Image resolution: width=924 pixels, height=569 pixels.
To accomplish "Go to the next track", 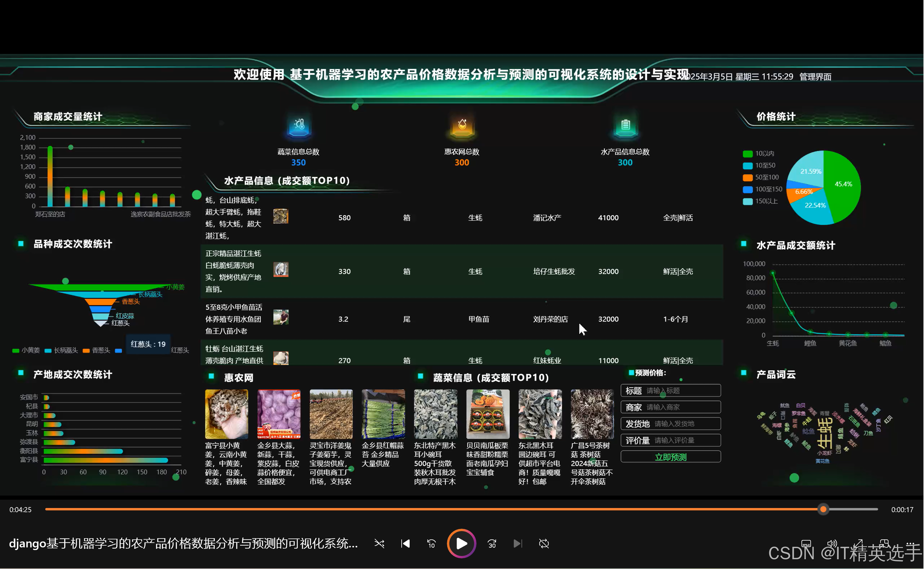I will pos(518,544).
